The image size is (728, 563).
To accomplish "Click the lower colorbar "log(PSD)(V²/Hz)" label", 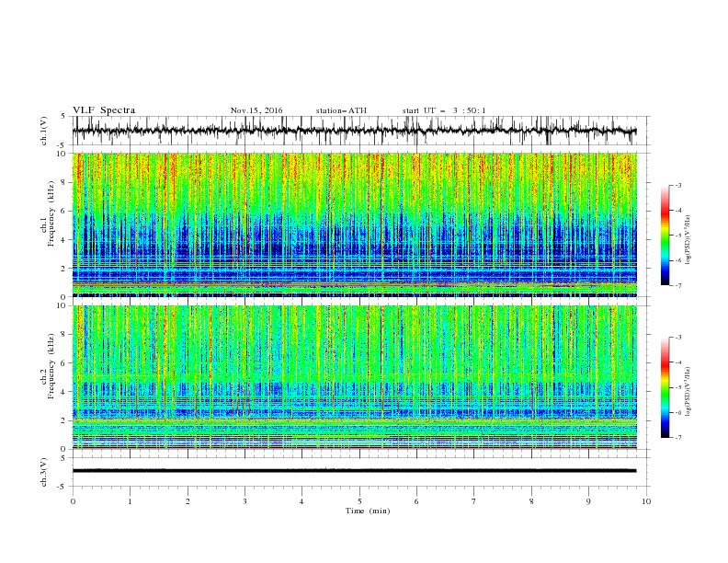I will 688,392.
